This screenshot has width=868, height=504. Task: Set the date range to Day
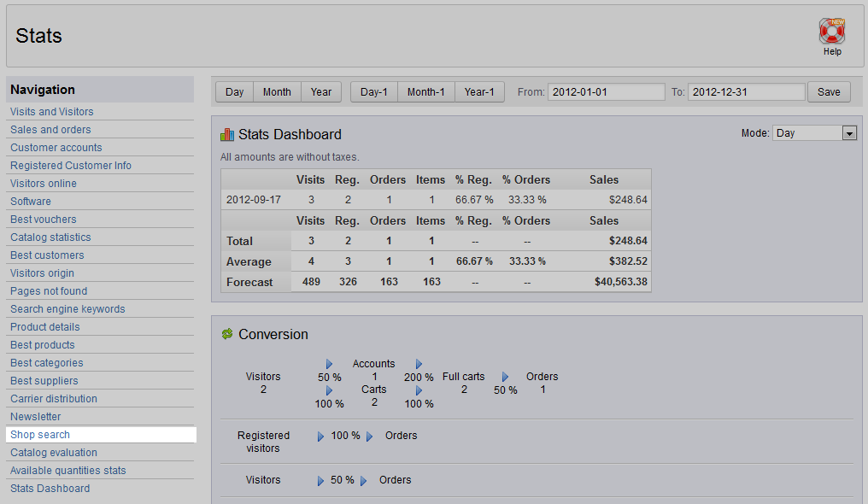pos(235,92)
